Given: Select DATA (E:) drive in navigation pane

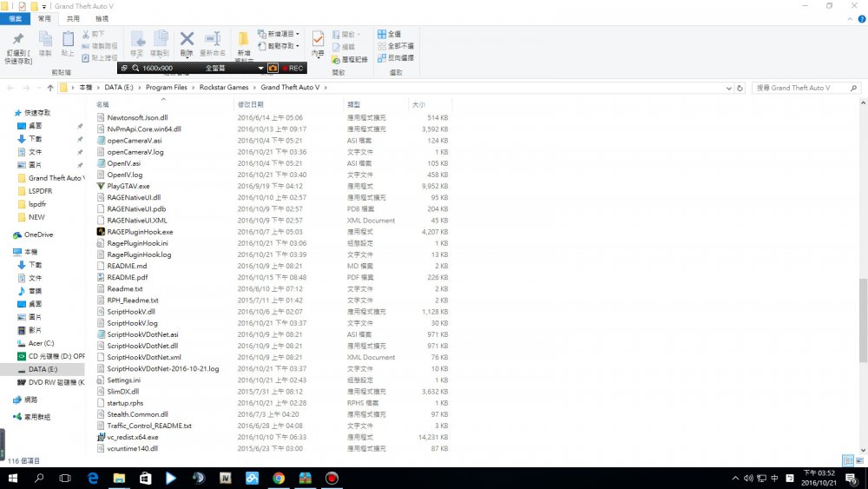Looking at the screenshot, I should [43, 369].
